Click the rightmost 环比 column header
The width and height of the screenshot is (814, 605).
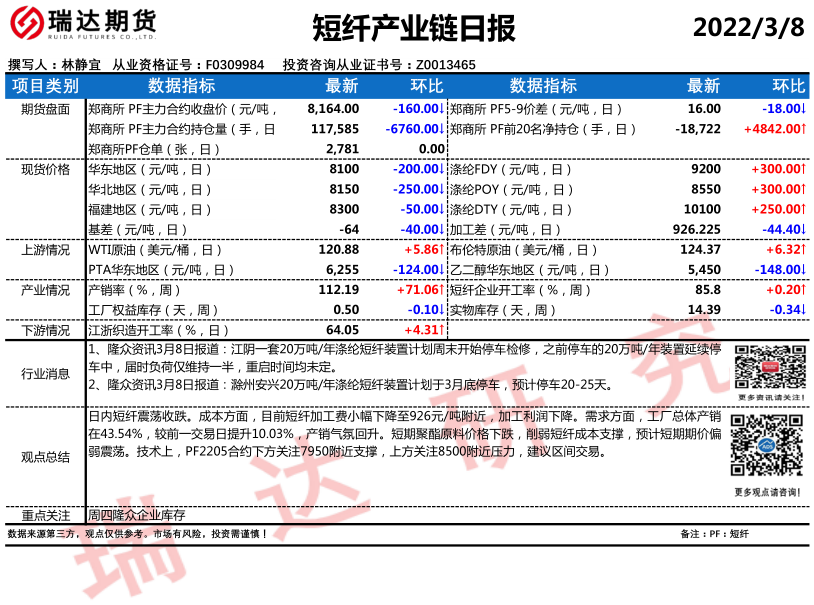click(789, 86)
